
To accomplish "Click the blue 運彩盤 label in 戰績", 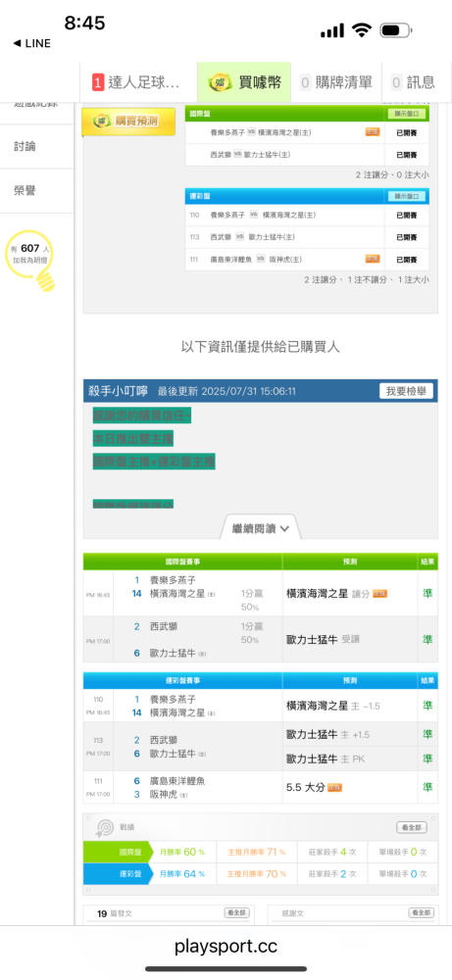I will pos(119,874).
